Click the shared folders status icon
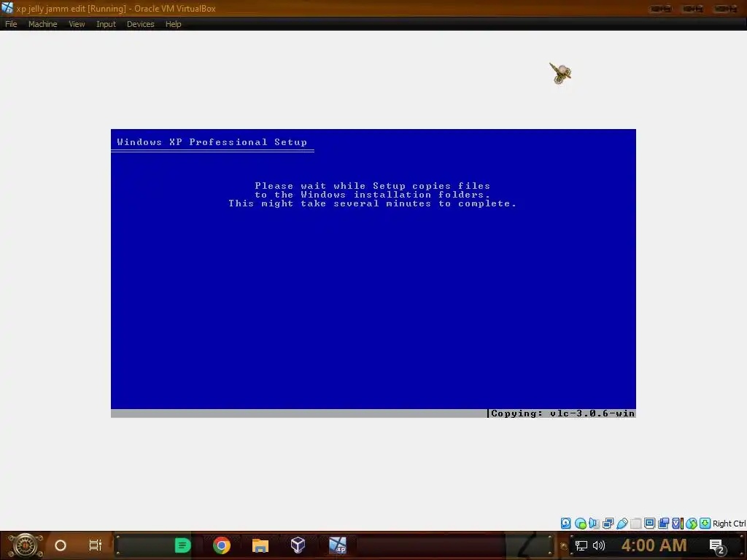The height and width of the screenshot is (560, 747). click(x=635, y=524)
